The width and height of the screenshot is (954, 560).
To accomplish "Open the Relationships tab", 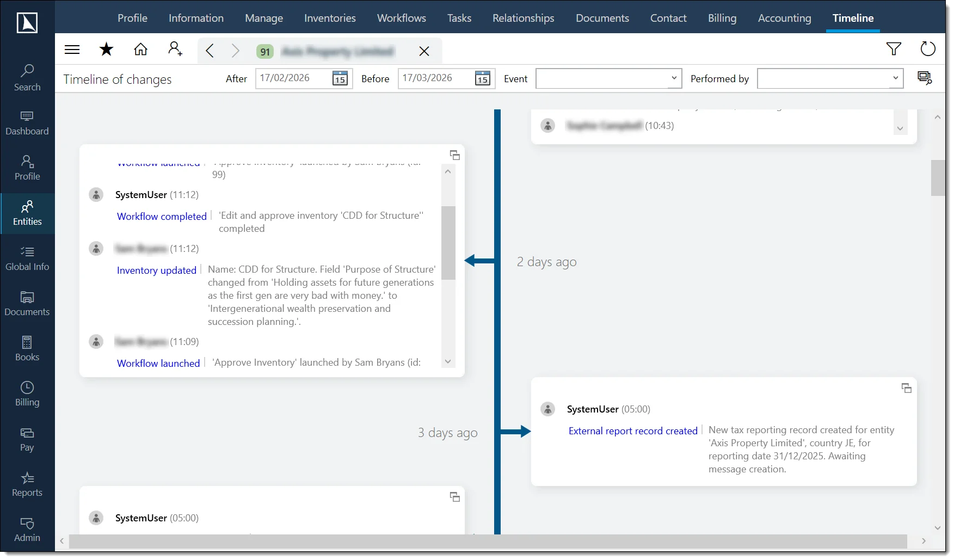I will click(524, 18).
